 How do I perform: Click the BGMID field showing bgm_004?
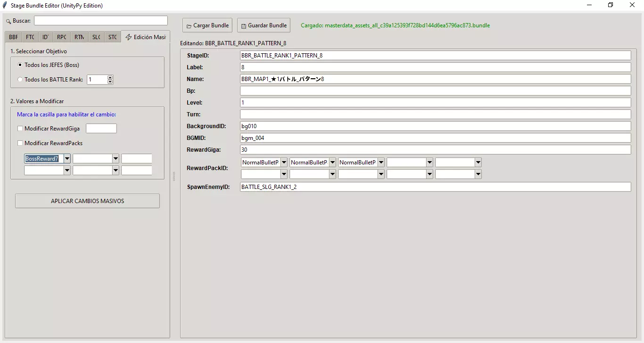(436, 138)
